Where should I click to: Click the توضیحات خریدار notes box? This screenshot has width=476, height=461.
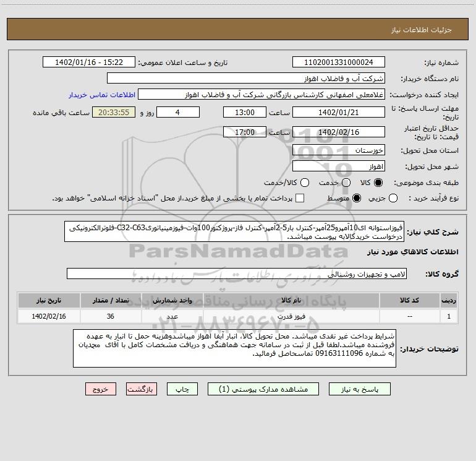click(234, 348)
